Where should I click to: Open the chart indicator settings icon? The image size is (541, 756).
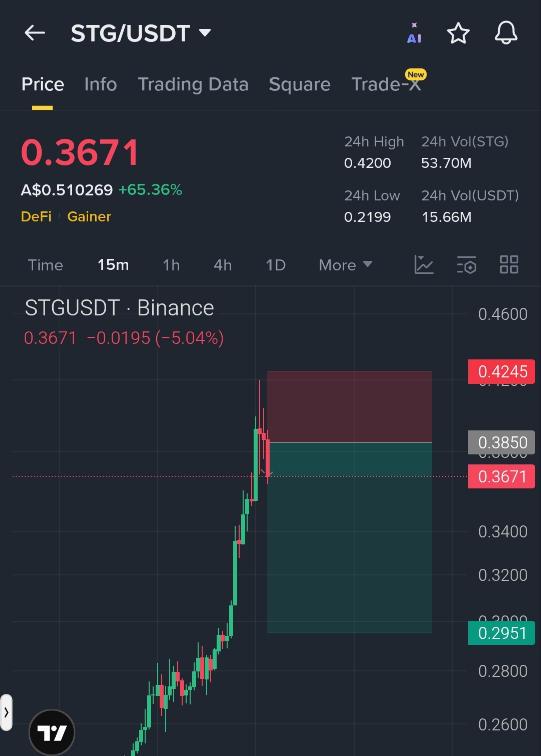466,264
